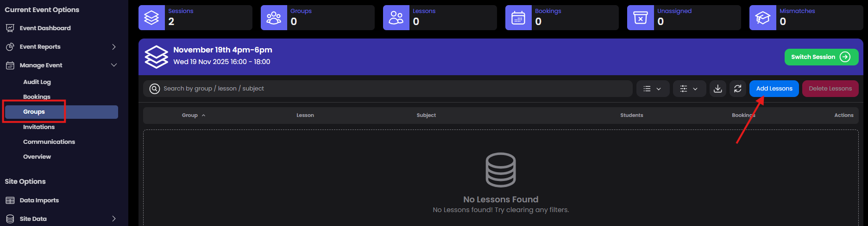Click the search magnifier icon
Screen dimensions: 868x226
[155, 89]
